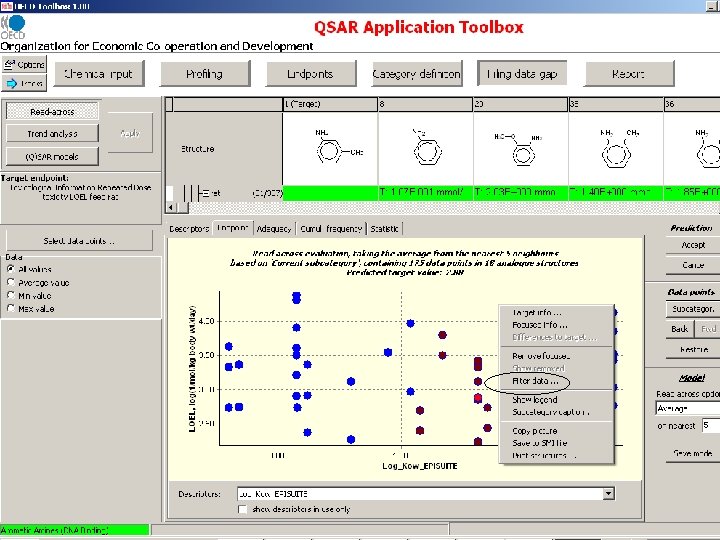This screenshot has width=720, height=540.
Task: Accept the prediction
Action: click(693, 245)
